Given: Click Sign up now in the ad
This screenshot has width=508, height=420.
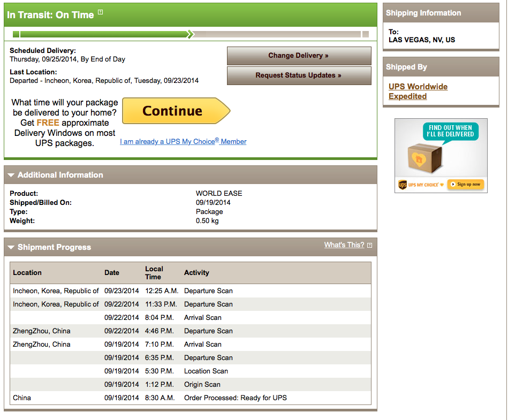Looking at the screenshot, I should point(466,184).
